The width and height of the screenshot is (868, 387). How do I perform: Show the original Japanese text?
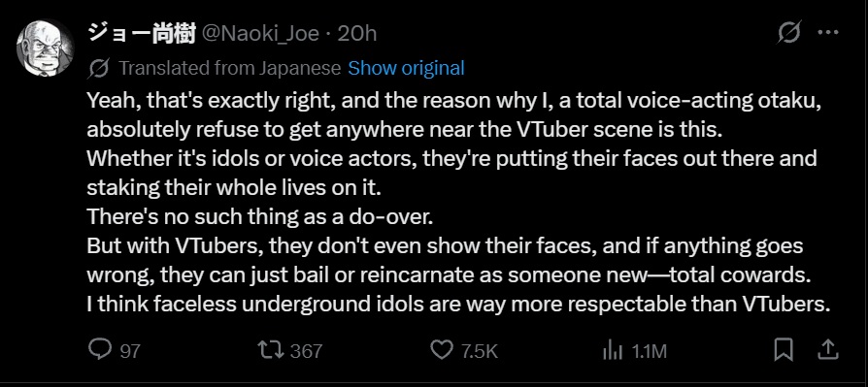(406, 69)
